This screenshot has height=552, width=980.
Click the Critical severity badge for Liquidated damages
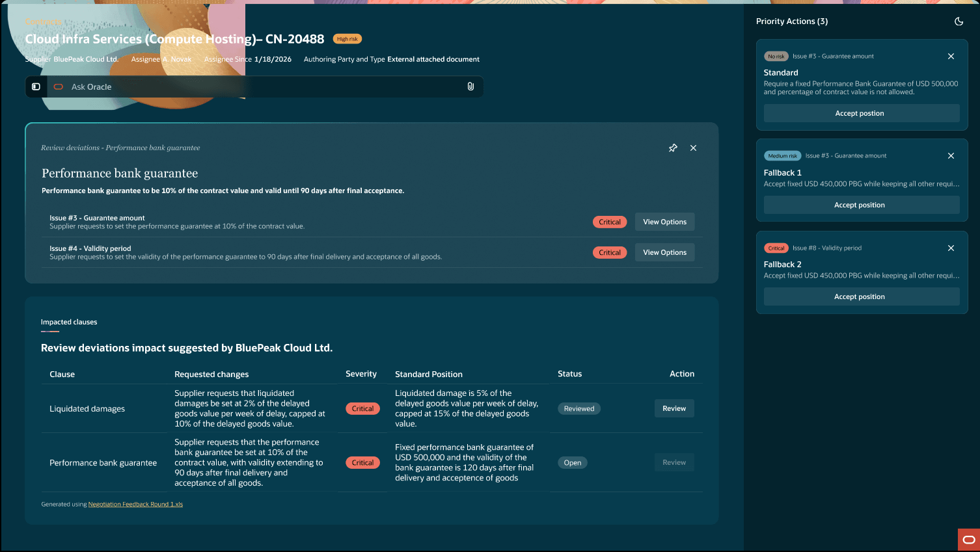[x=362, y=408]
